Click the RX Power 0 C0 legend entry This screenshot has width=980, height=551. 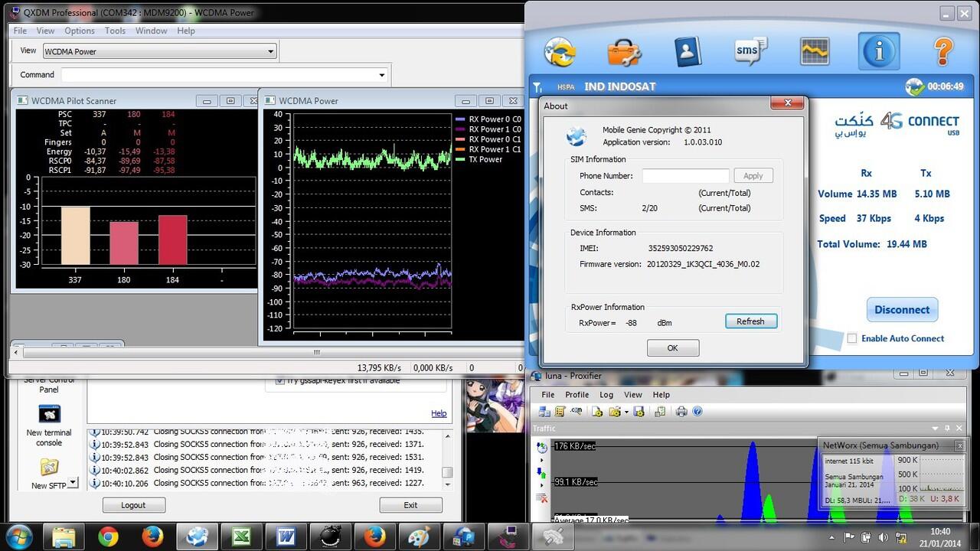click(x=488, y=119)
